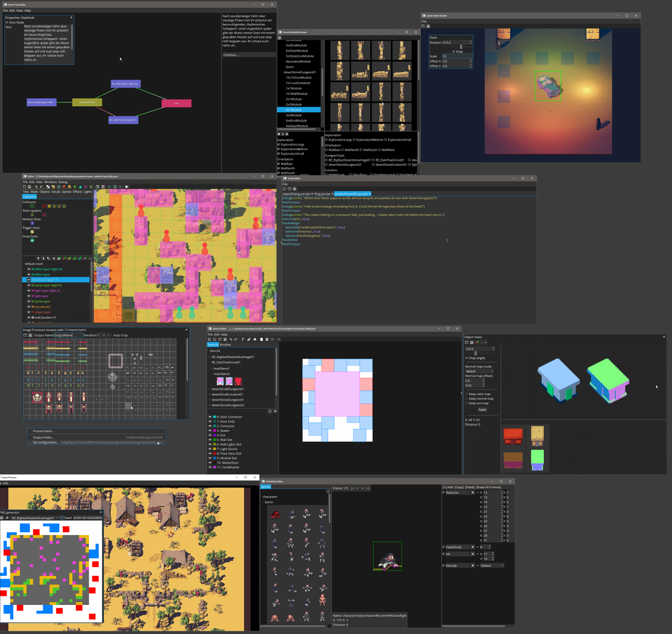Click the move layer up arrow in Editor
This screenshot has width=672, height=634.
coord(38,258)
